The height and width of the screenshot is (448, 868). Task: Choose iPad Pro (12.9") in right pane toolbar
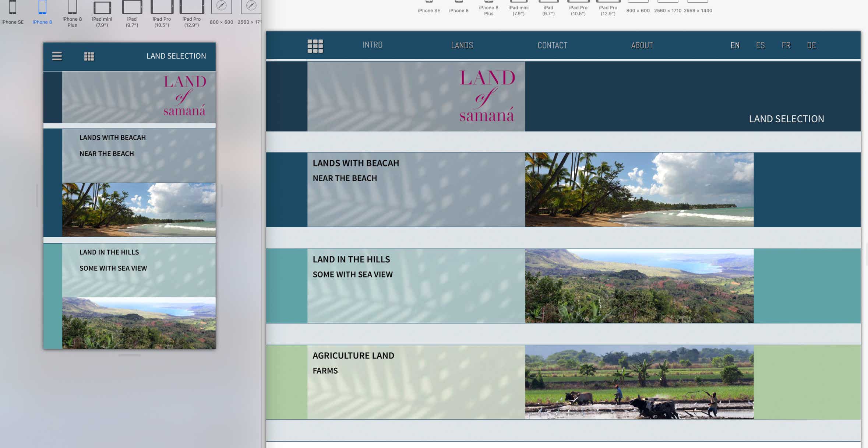click(x=608, y=8)
